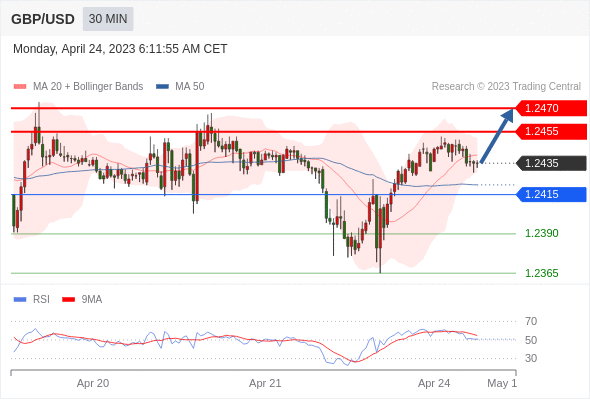Click the Apr 24 date axis label
Image resolution: width=590 pixels, height=400 pixels.
[x=434, y=383]
